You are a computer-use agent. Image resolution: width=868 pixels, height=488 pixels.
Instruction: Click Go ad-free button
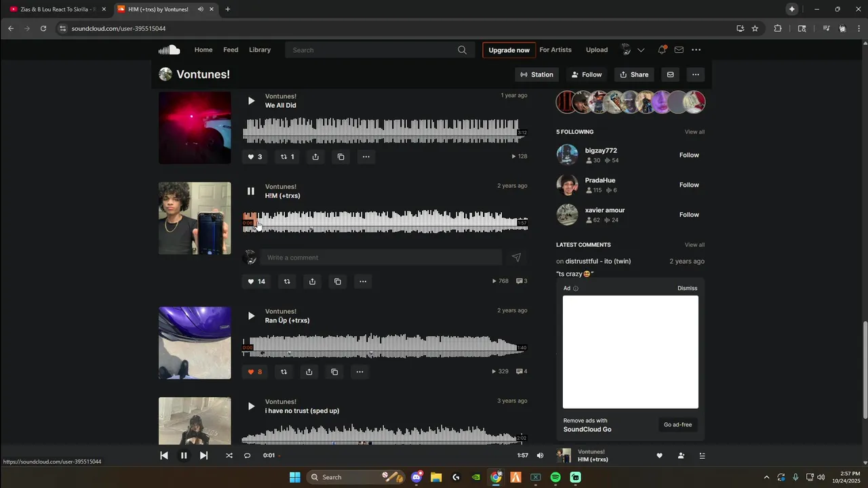coord(677,425)
